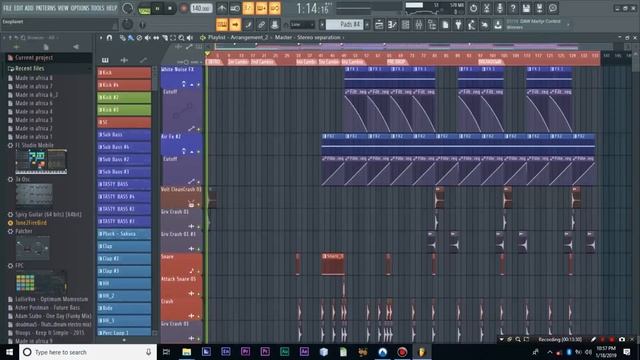This screenshot has height=360, width=640.
Task: Select the playlist paint brush tool
Action: 131,38
